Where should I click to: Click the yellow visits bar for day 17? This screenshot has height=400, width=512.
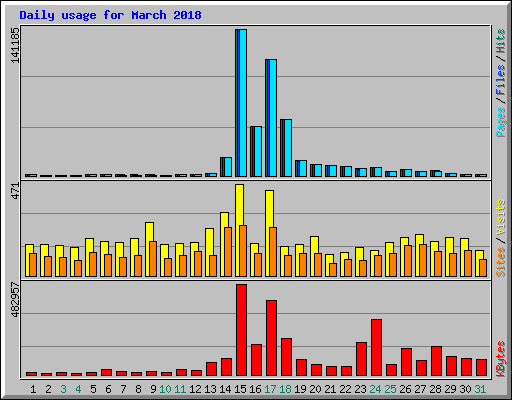(x=269, y=209)
